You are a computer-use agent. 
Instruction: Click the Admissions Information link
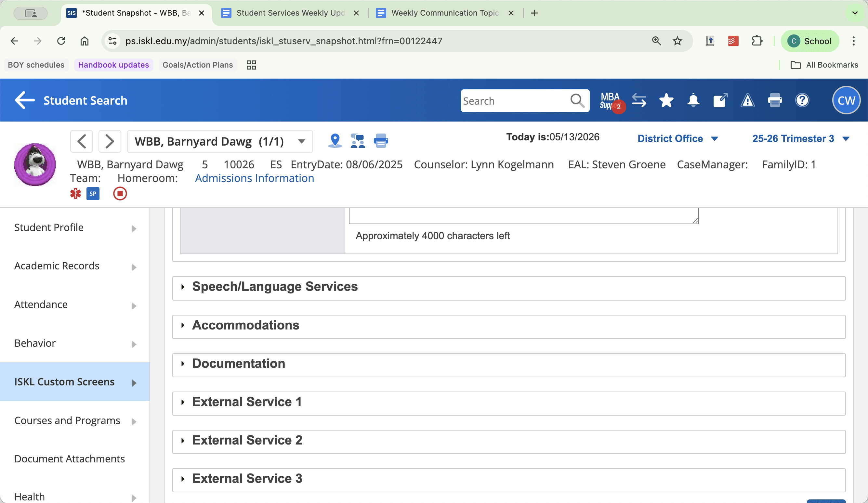click(254, 178)
